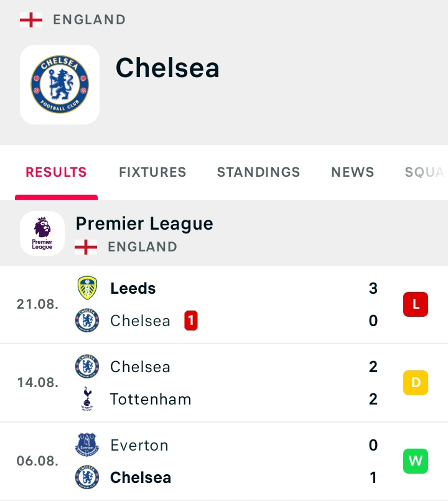Click the 14.08. match date
The image size is (448, 501).
[37, 383]
